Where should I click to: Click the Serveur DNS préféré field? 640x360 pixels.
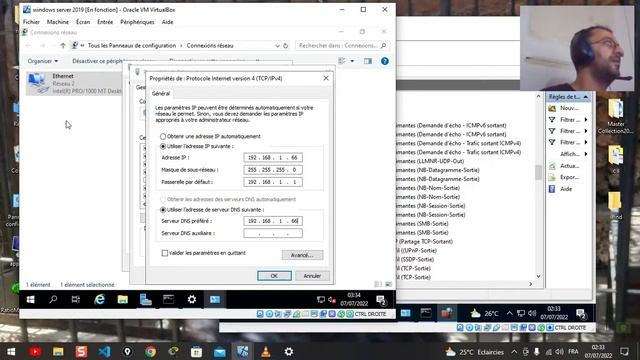coord(273,221)
